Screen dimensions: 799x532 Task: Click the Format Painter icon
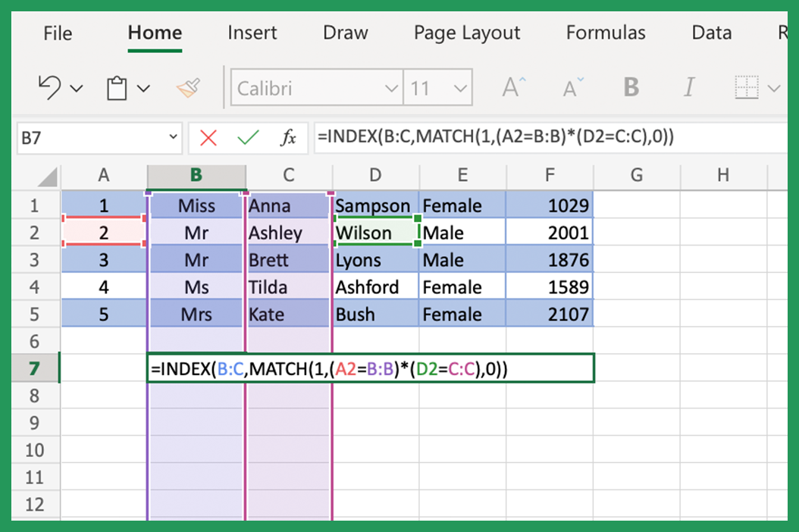tap(188, 87)
